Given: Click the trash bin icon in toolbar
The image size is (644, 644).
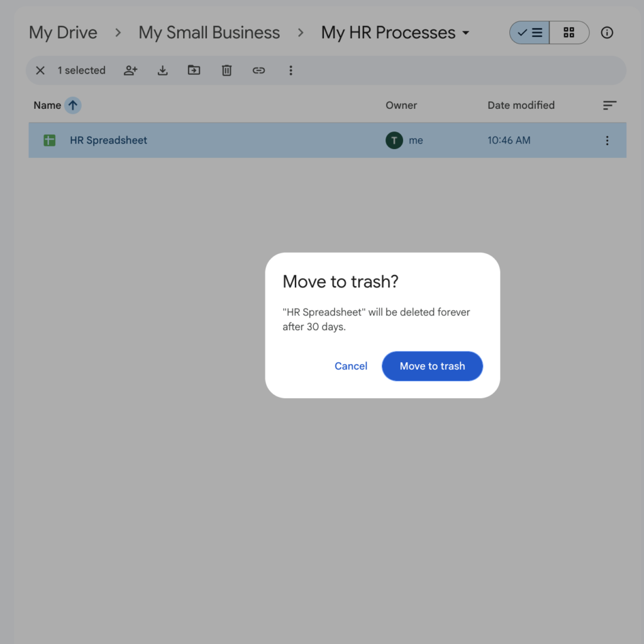Looking at the screenshot, I should (x=226, y=70).
